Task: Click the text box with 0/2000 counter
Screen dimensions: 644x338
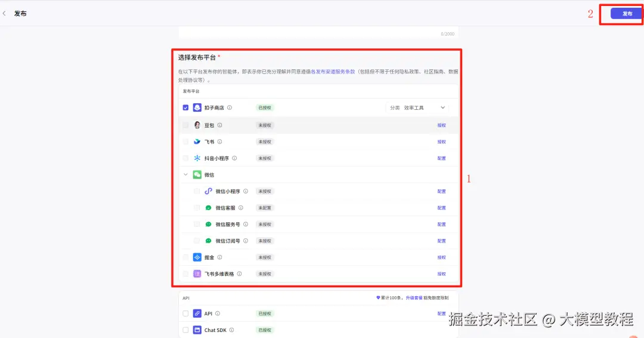Action: tap(318, 32)
